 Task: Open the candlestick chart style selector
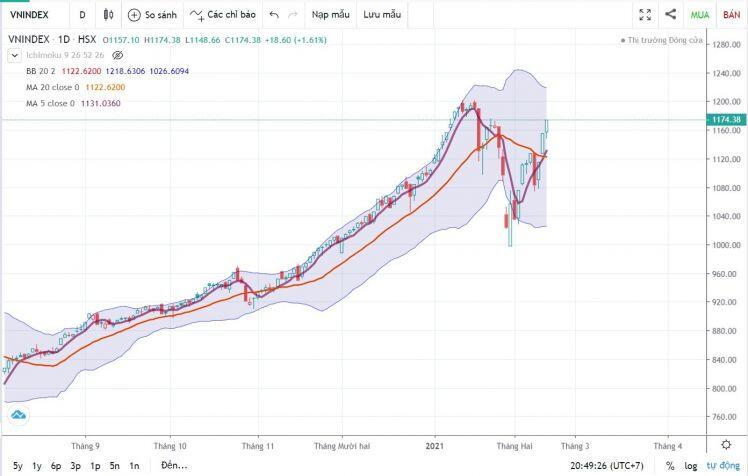[108, 15]
